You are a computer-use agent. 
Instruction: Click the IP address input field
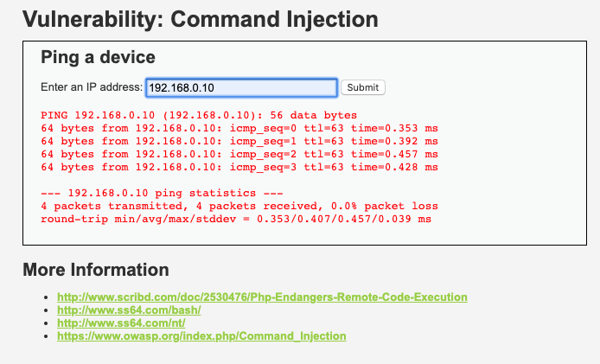coord(240,87)
